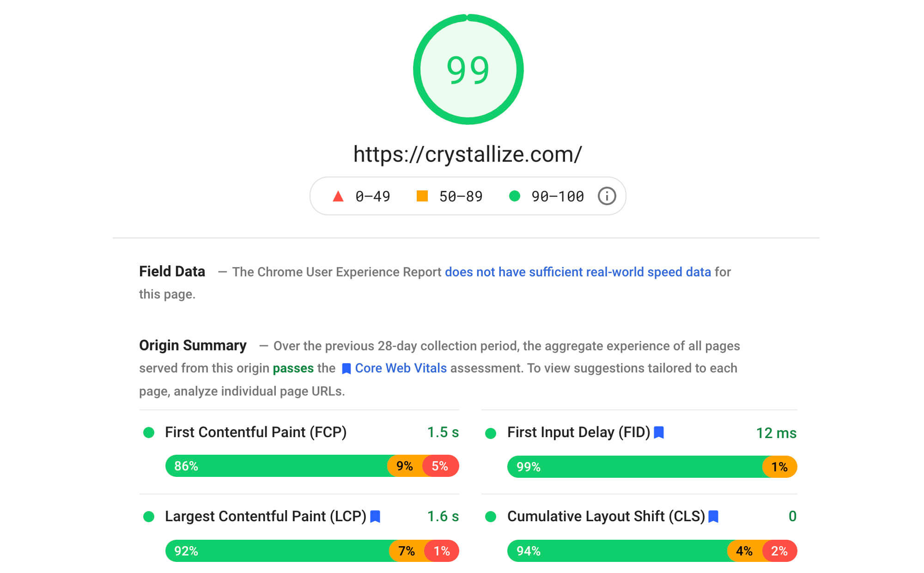The width and height of the screenshot is (924, 573).
Task: Click the green circle 90–100 legend icon
Action: coord(514,196)
